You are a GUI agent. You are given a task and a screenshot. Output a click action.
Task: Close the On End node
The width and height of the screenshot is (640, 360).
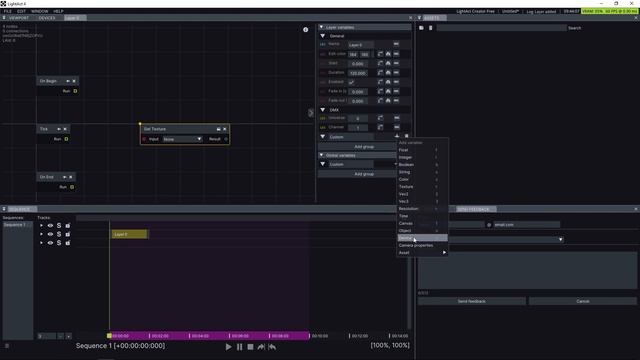71,177
